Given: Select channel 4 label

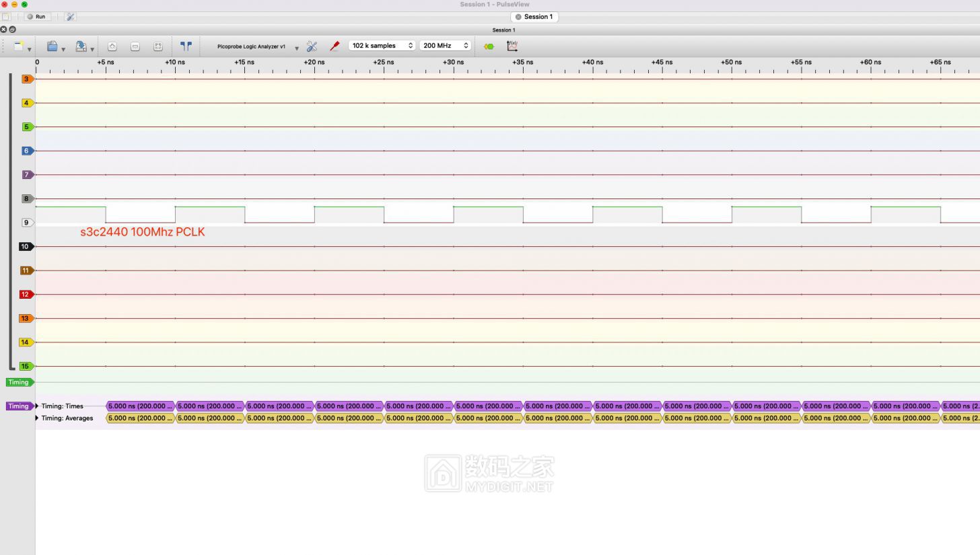Looking at the screenshot, I should (x=27, y=103).
